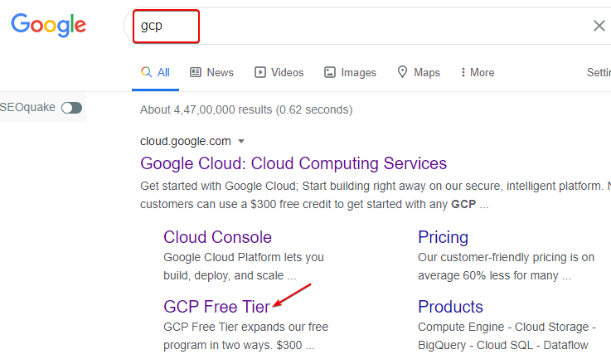The height and width of the screenshot is (364, 611).
Task: Click the three-dot More icon
Action: (x=463, y=72)
